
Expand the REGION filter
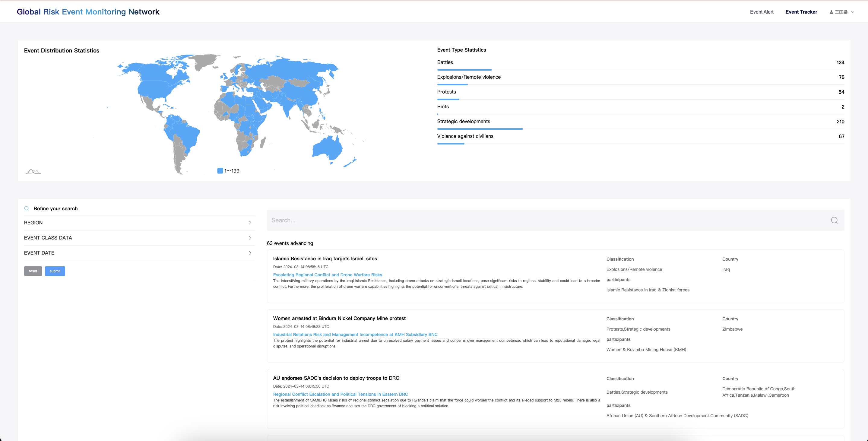click(x=139, y=223)
